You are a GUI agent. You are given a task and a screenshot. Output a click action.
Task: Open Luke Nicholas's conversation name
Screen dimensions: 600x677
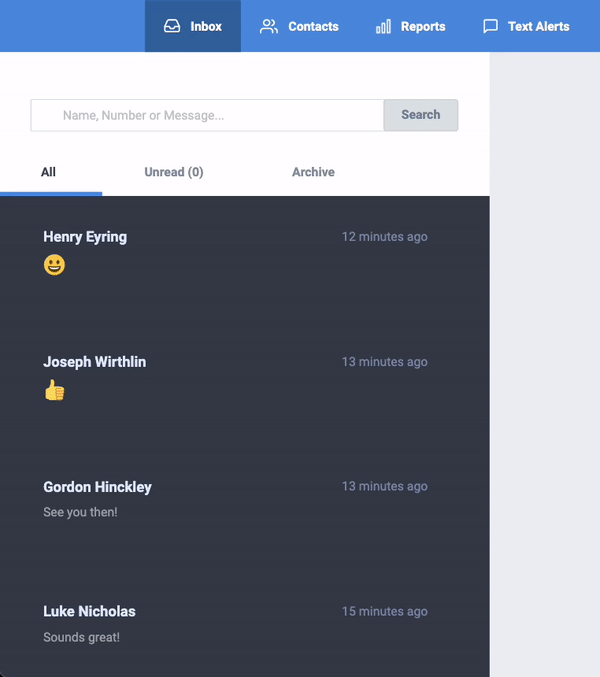(89, 611)
